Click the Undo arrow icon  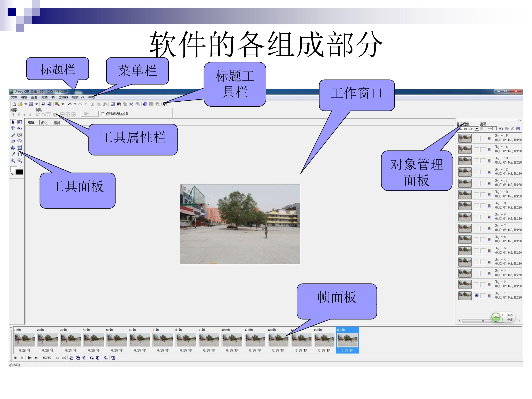pos(69,104)
